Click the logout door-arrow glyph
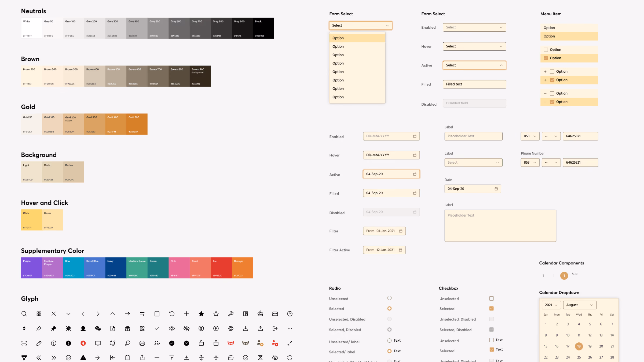 [x=275, y=328]
